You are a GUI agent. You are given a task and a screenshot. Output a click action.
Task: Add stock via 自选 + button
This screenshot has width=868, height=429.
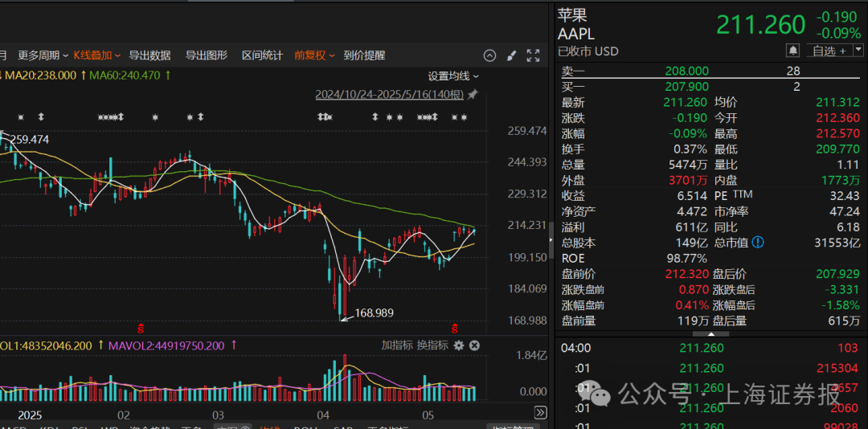click(829, 51)
